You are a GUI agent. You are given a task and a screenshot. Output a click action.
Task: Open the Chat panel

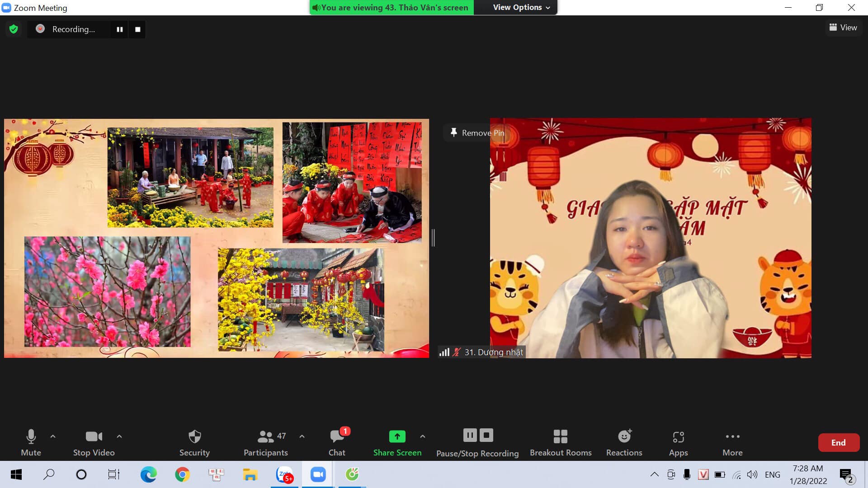tap(337, 443)
